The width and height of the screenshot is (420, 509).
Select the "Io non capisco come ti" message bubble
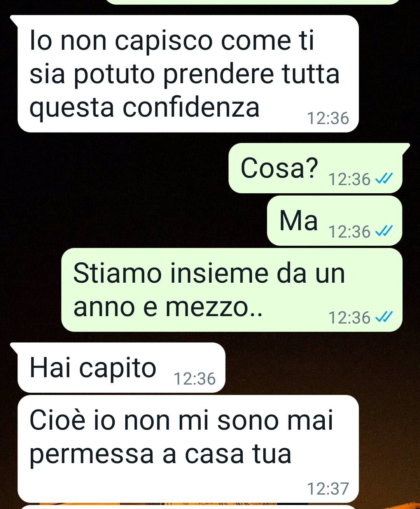(x=188, y=74)
